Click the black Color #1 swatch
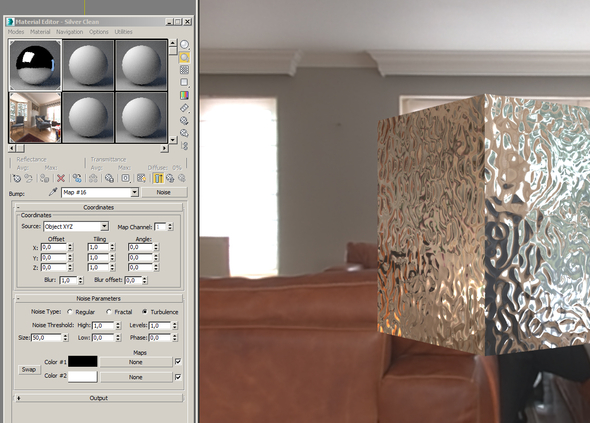 coord(82,362)
